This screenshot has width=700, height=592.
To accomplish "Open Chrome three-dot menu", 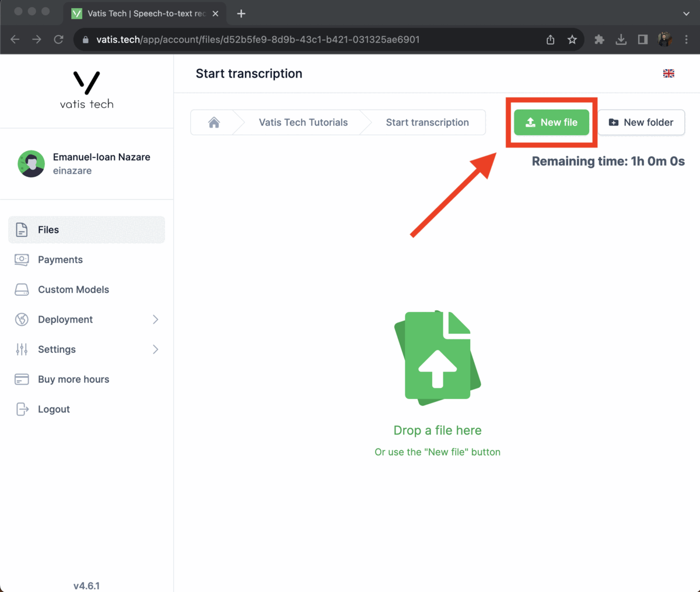I will click(687, 40).
